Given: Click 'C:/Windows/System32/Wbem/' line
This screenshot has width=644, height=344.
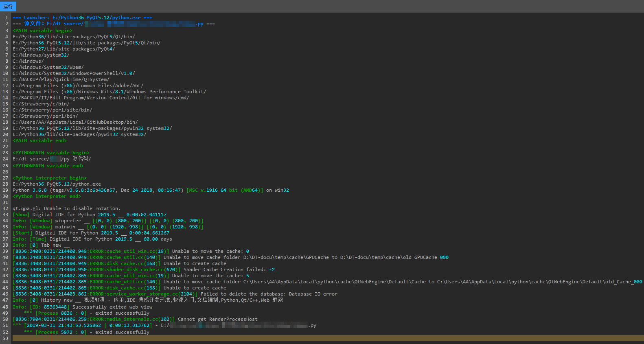Looking at the screenshot, I should [x=48, y=67].
